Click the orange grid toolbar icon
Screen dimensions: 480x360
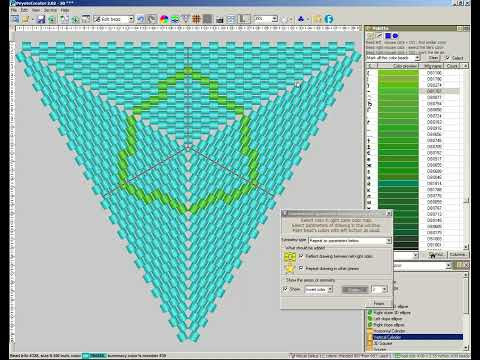point(196,19)
